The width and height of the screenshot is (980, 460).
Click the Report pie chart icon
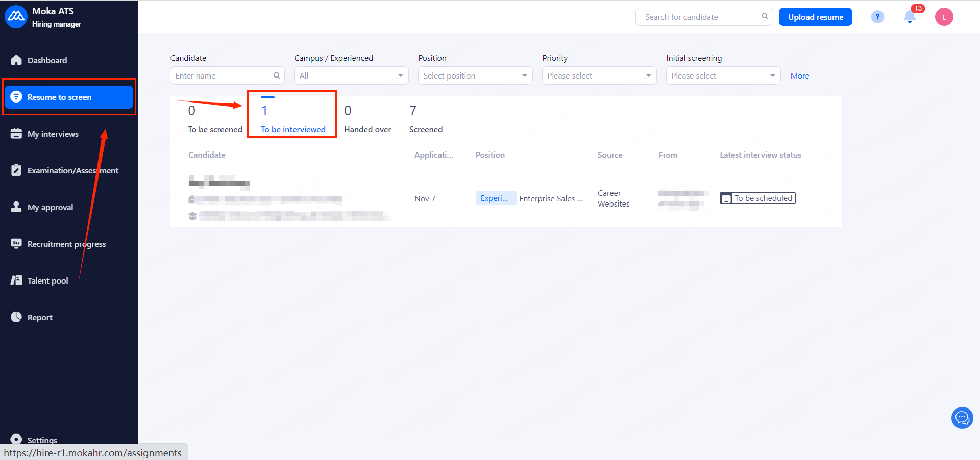click(16, 317)
